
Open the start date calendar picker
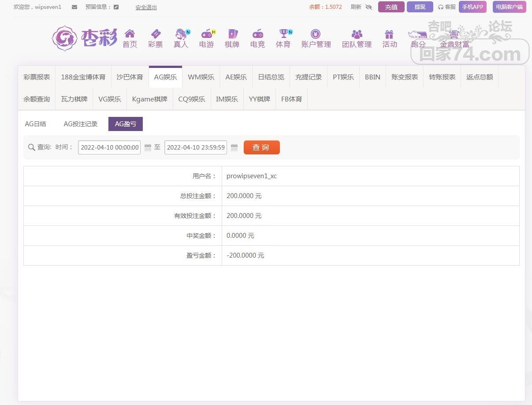pos(148,147)
